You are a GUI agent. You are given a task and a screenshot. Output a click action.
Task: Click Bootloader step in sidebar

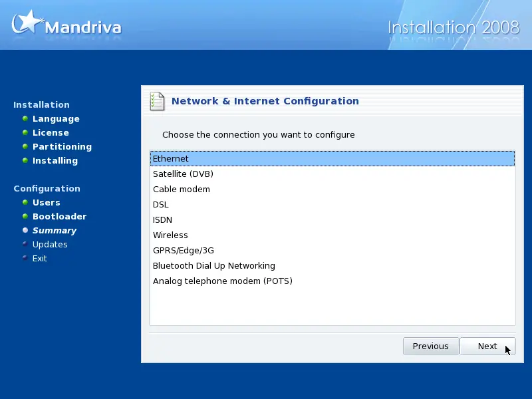59,217
